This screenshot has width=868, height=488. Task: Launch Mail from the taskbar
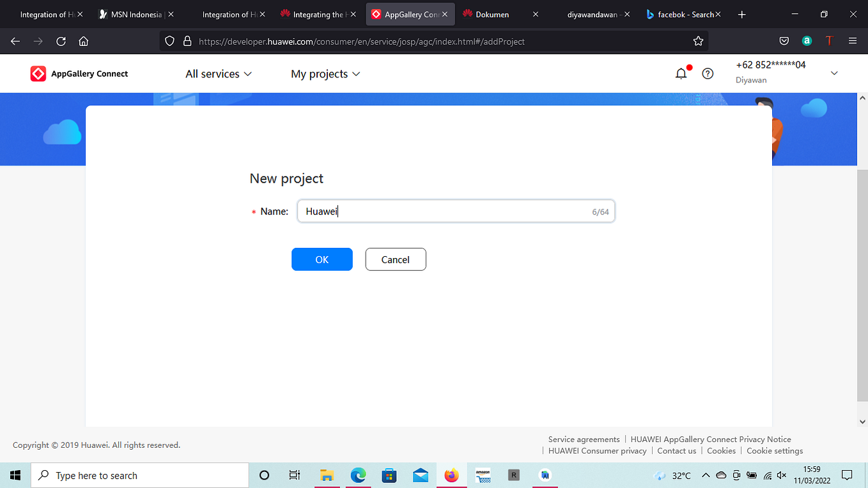click(420, 475)
